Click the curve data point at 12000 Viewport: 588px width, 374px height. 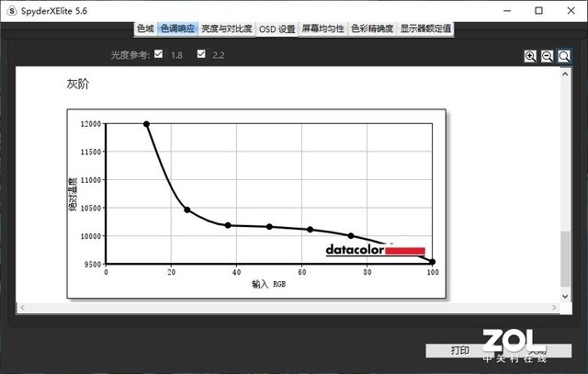pos(147,124)
